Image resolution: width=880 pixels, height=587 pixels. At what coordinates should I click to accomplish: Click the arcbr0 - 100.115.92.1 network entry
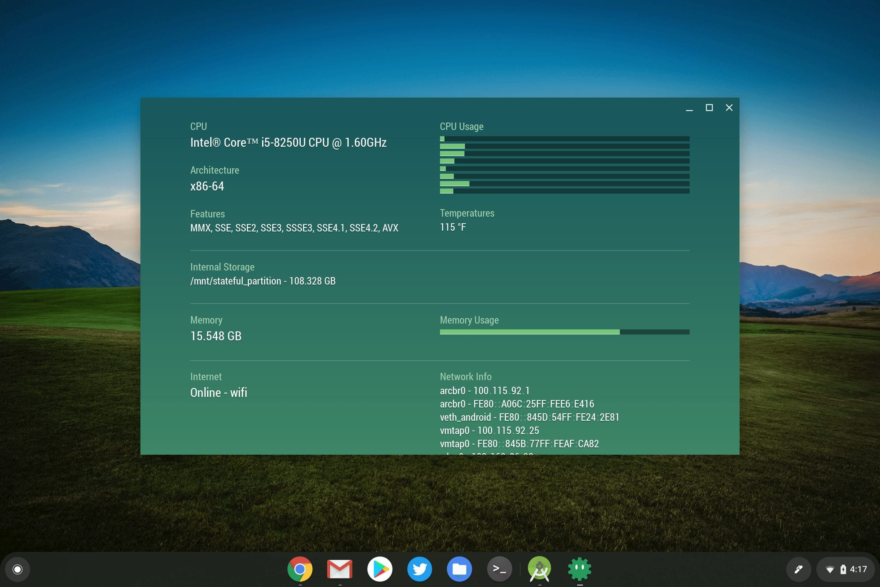[x=484, y=391]
